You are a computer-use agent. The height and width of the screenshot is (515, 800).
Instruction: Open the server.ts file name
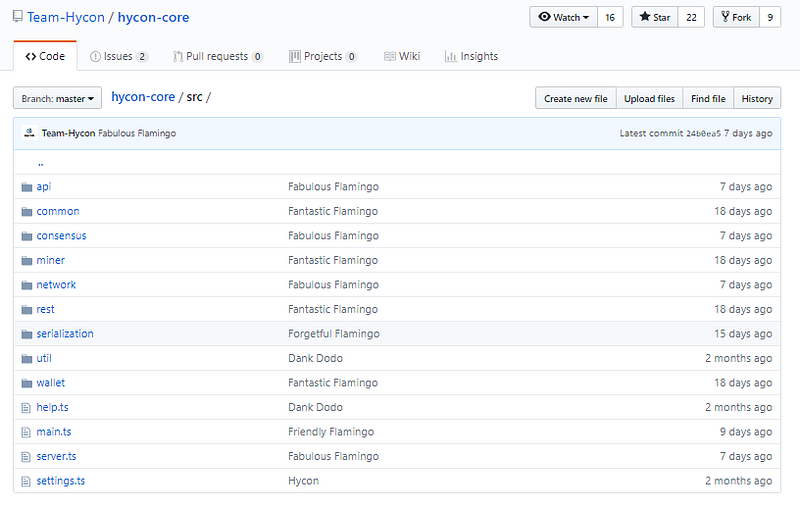[x=56, y=456]
